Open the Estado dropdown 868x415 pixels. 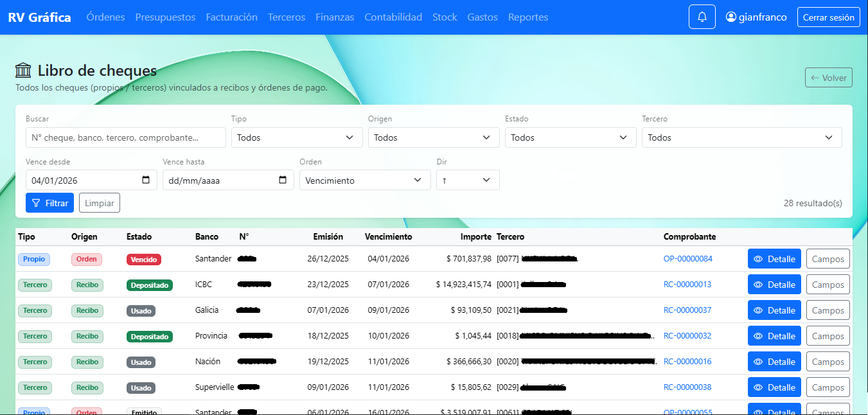570,137
